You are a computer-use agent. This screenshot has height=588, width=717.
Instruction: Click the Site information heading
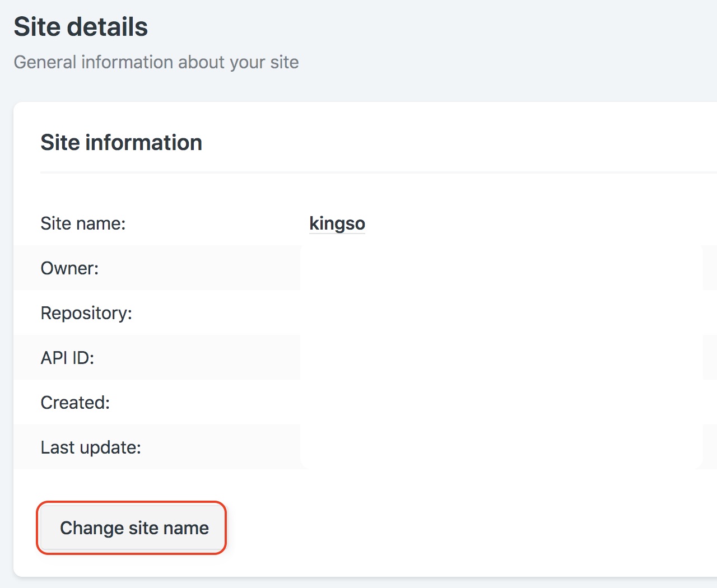[x=121, y=142]
